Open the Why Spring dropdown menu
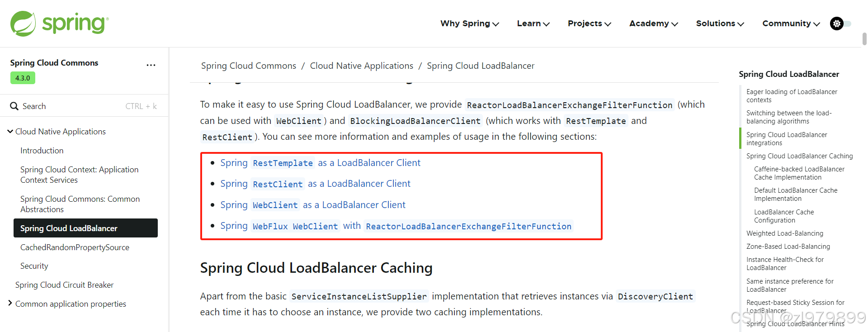The height and width of the screenshot is (332, 868). tap(470, 24)
